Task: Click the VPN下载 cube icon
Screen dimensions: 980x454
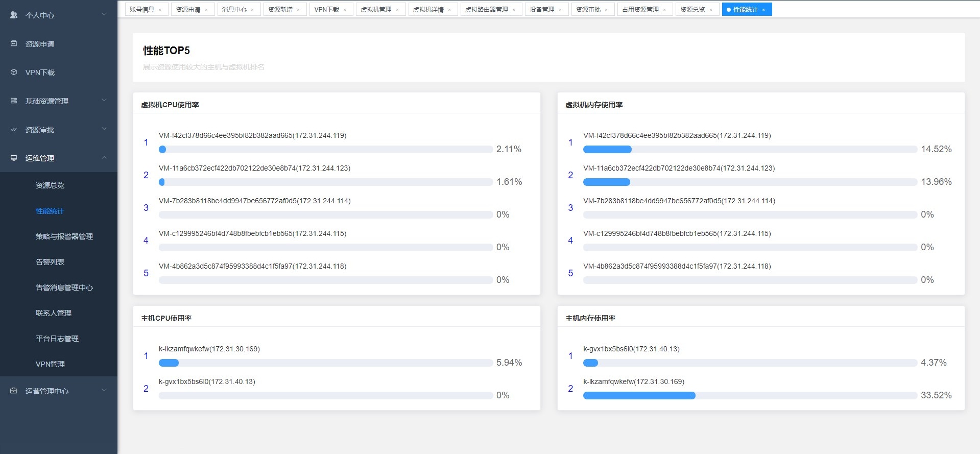Action: [14, 73]
